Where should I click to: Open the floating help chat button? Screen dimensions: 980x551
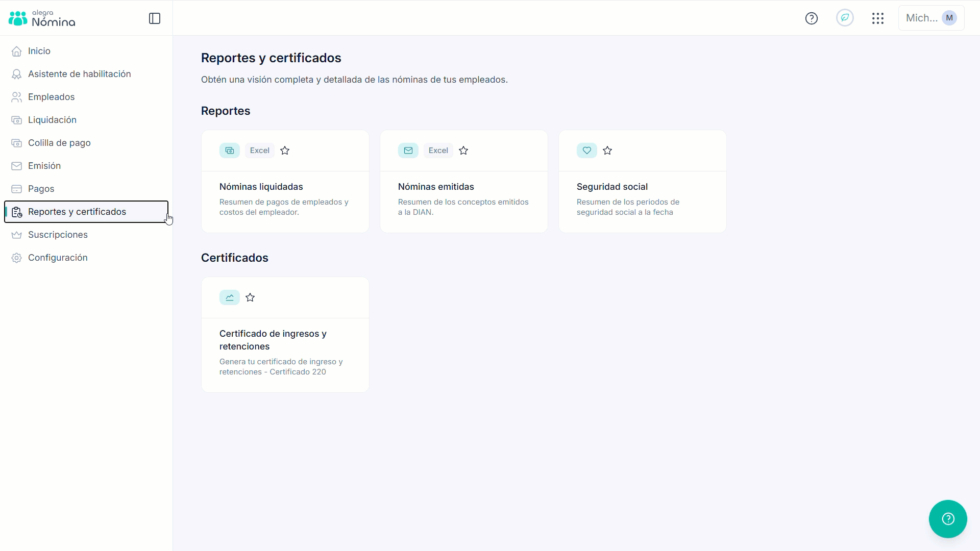948,519
